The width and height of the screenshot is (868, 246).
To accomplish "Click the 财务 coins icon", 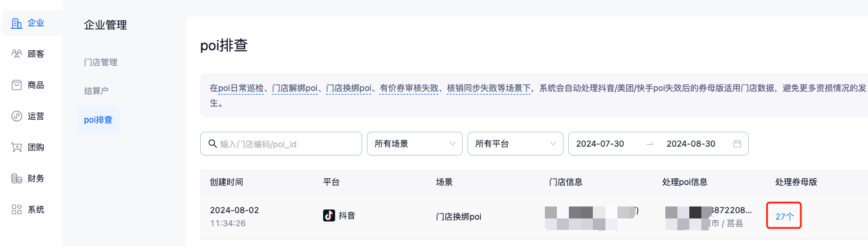I will pyautogui.click(x=17, y=178).
